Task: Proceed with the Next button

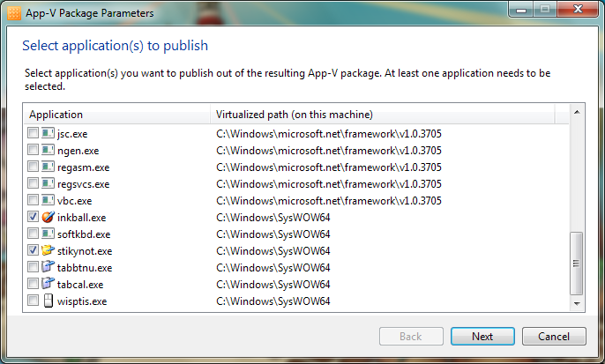Action: pyautogui.click(x=482, y=337)
